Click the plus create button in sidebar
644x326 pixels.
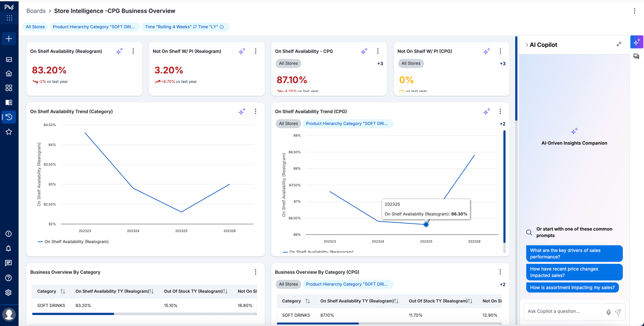(9, 39)
